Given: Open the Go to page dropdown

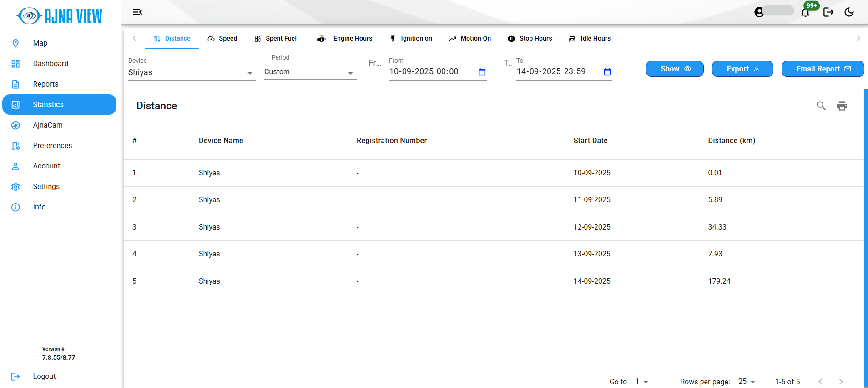Looking at the screenshot, I should pyautogui.click(x=641, y=382).
